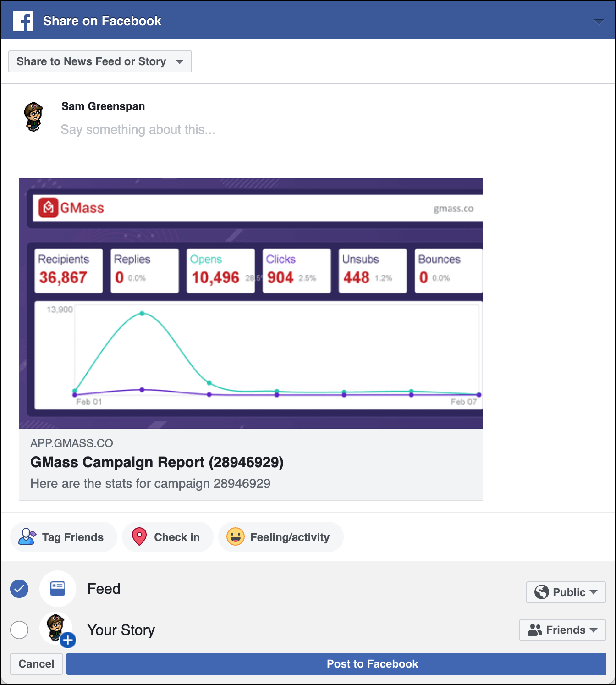Open the header dropdown arrow at top right
616x685 pixels.
click(599, 22)
